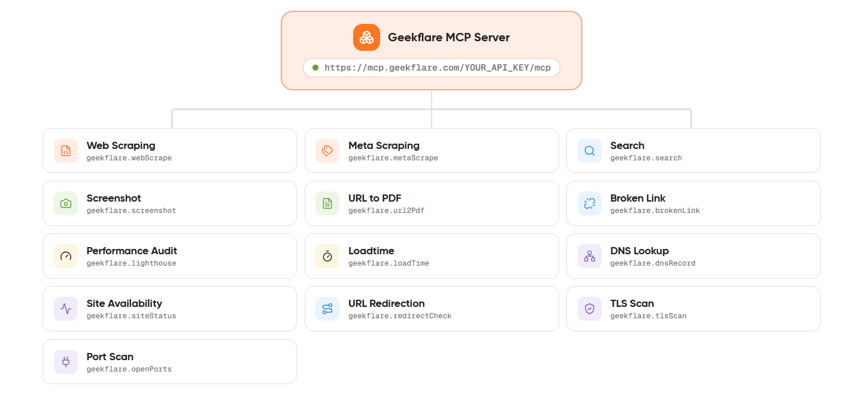This screenshot has width=868, height=417.
Task: Open the Meta Scraping card title
Action: (384, 145)
